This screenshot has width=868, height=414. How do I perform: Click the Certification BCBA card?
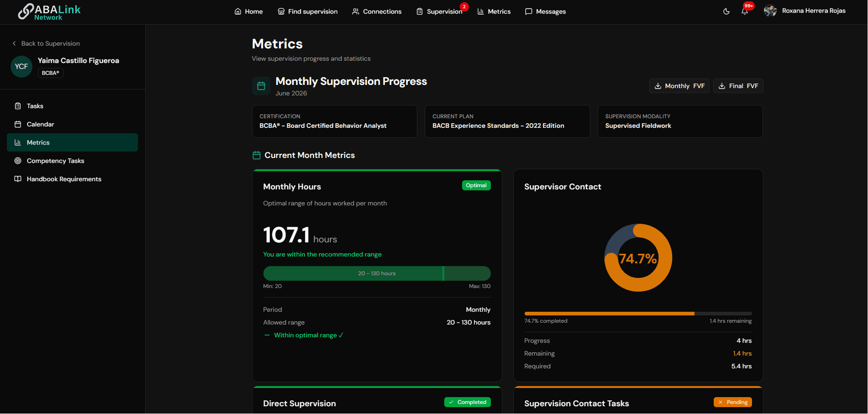(x=335, y=121)
